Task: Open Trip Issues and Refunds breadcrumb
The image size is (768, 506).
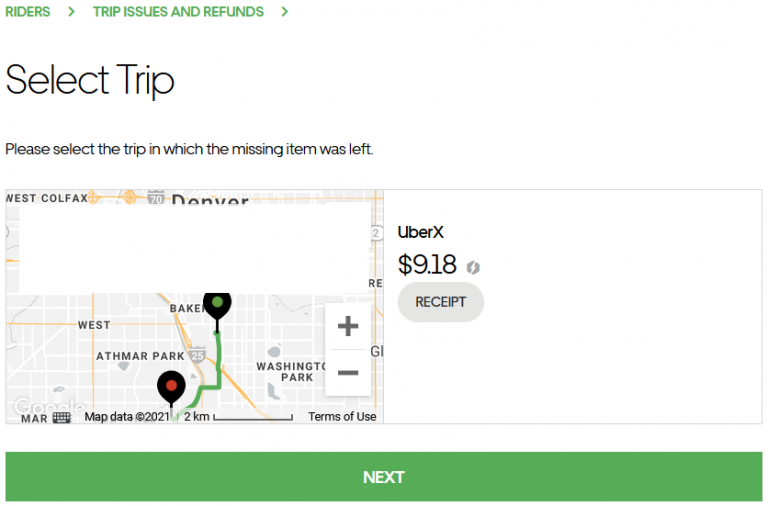Action: click(x=178, y=12)
